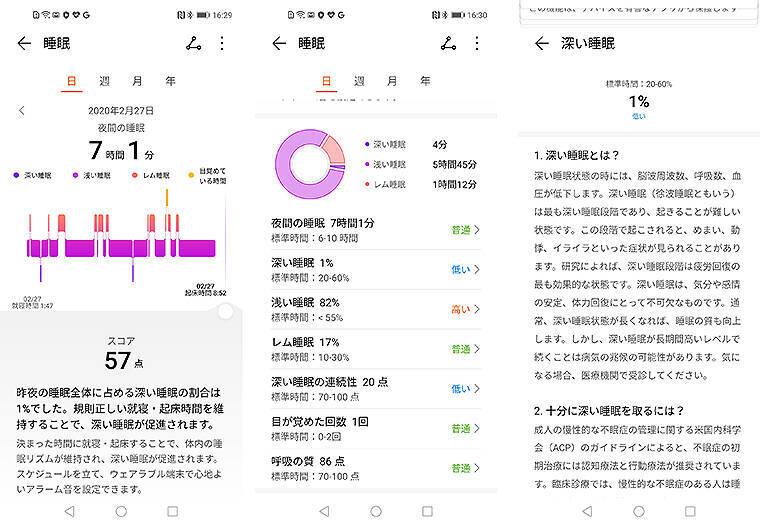Tap Android recents button on left screen
Viewport: 760px width, 525px height.
173,511
